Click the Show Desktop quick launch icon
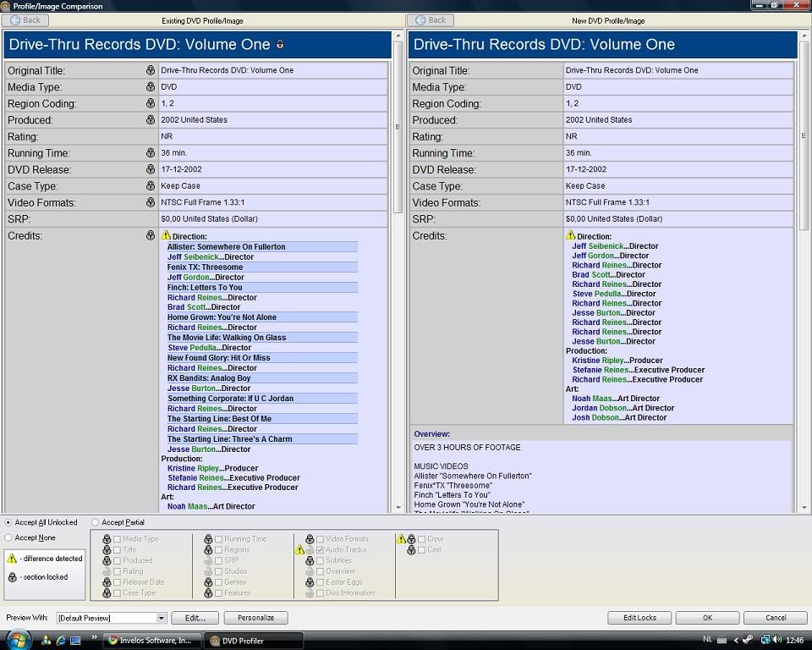Screen dimensions: 812x650 pos(75,641)
